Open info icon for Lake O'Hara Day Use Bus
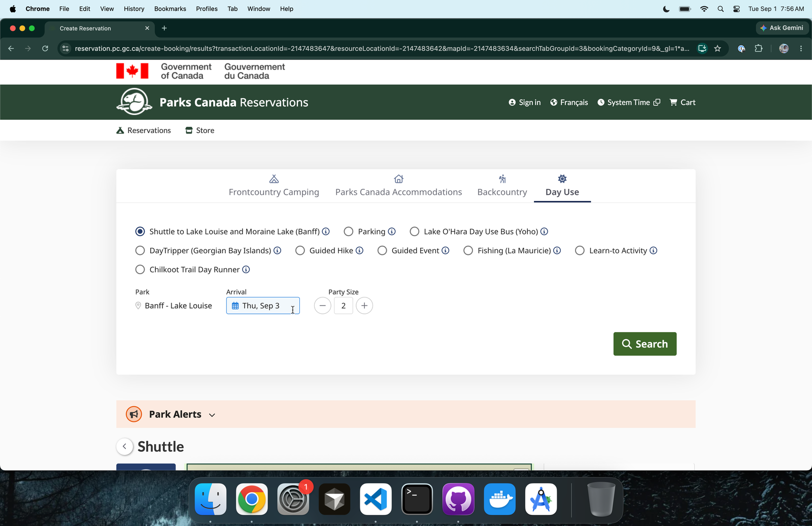 pos(544,232)
